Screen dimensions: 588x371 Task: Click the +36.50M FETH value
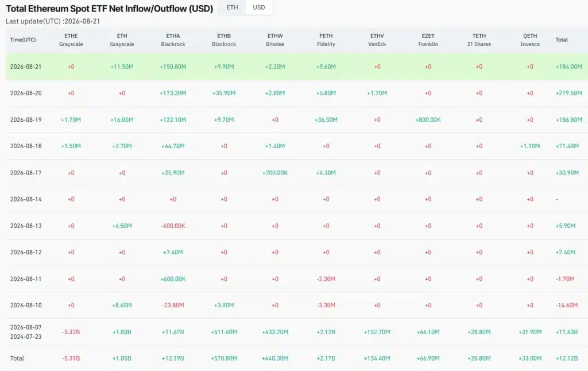[326, 119]
